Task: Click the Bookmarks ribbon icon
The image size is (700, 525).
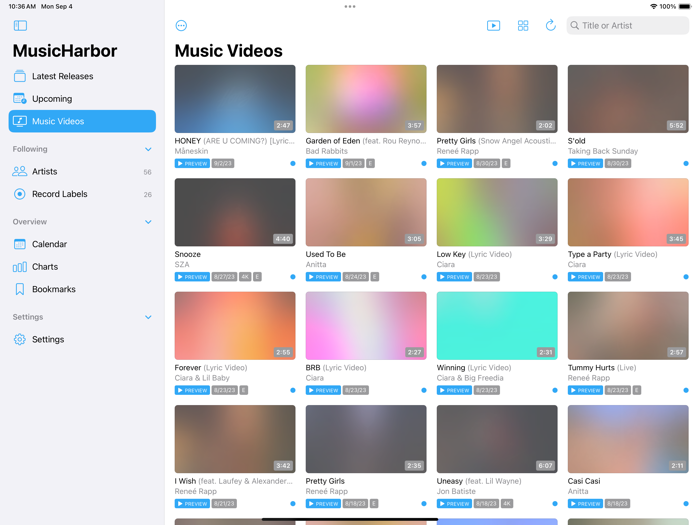Action: pyautogui.click(x=20, y=289)
